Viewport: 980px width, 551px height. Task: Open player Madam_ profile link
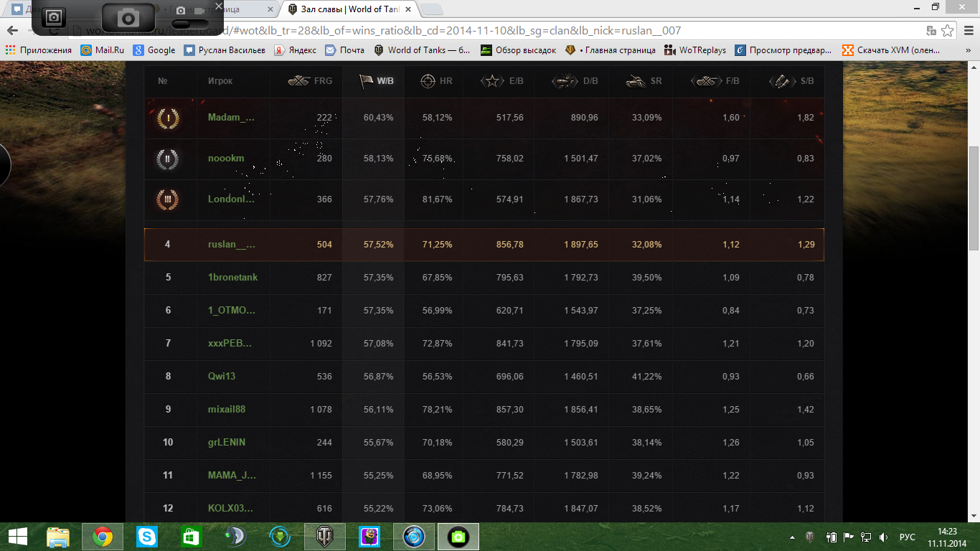coord(231,118)
